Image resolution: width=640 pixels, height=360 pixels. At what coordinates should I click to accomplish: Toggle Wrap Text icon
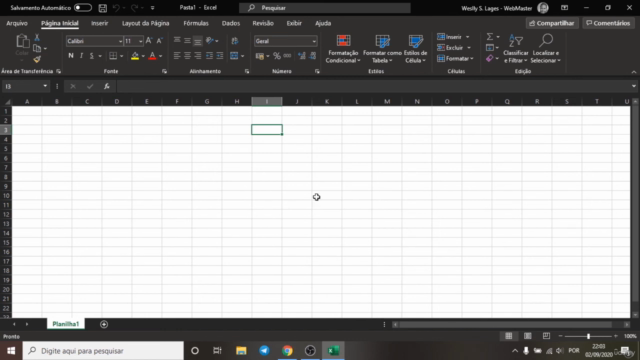(x=235, y=41)
